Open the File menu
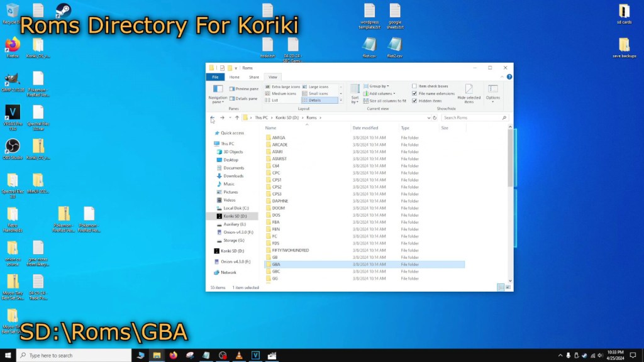Screen dimensions: 644x362 coord(215,77)
